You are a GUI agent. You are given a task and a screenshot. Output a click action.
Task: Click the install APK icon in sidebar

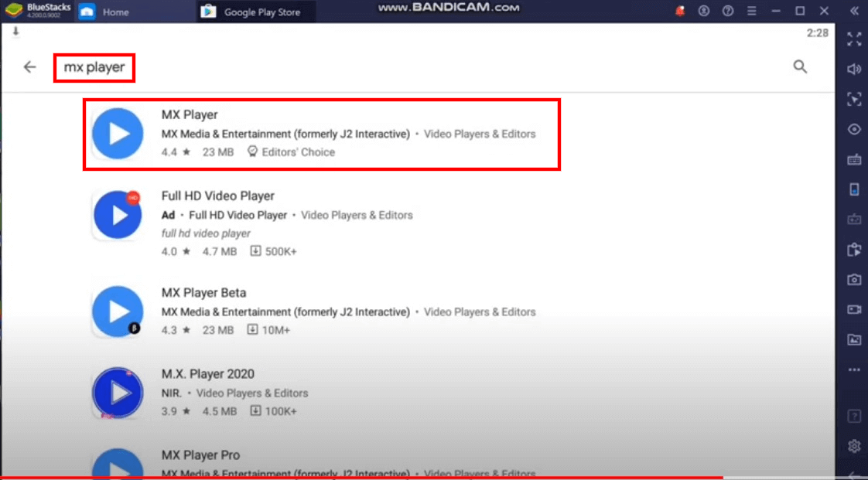pyautogui.click(x=854, y=250)
